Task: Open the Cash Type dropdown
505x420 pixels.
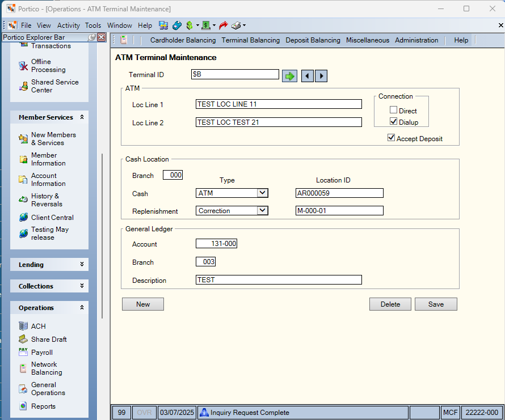Action: point(263,193)
